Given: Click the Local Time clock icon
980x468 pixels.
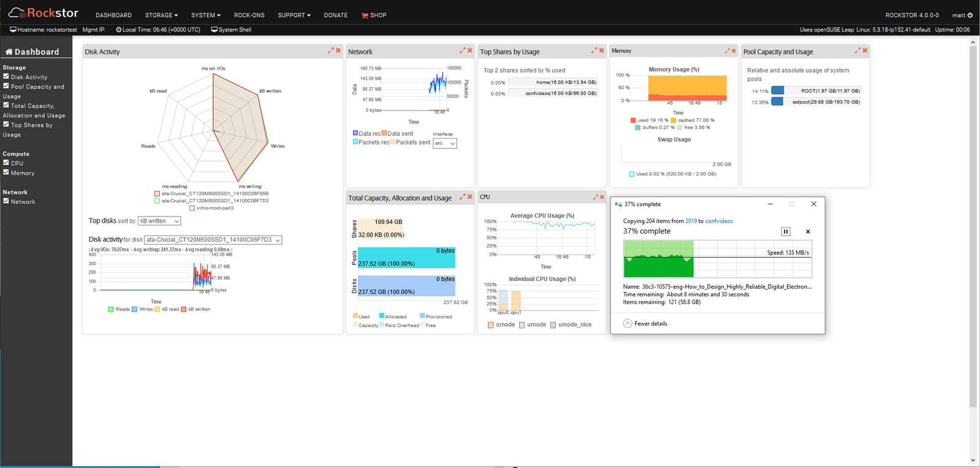Looking at the screenshot, I should [118, 29].
